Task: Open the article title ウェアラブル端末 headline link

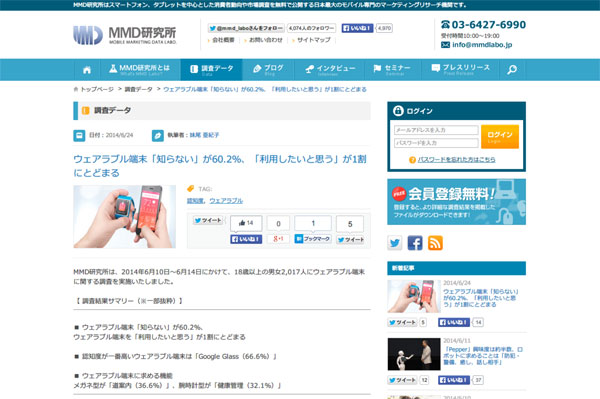Action: click(220, 166)
